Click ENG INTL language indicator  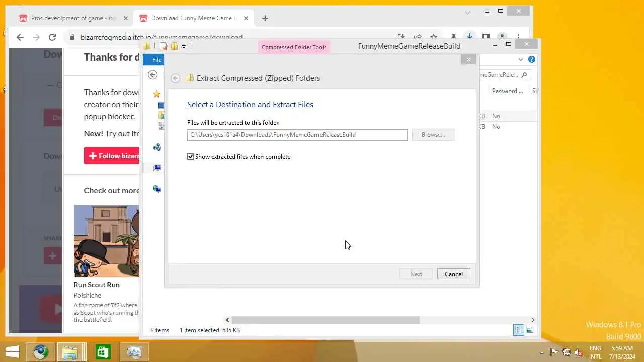(x=595, y=352)
